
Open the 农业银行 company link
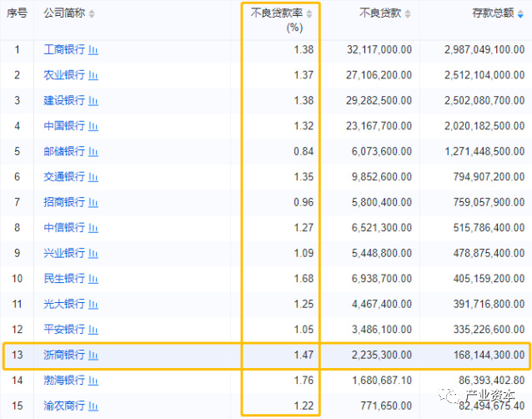[x=64, y=75]
